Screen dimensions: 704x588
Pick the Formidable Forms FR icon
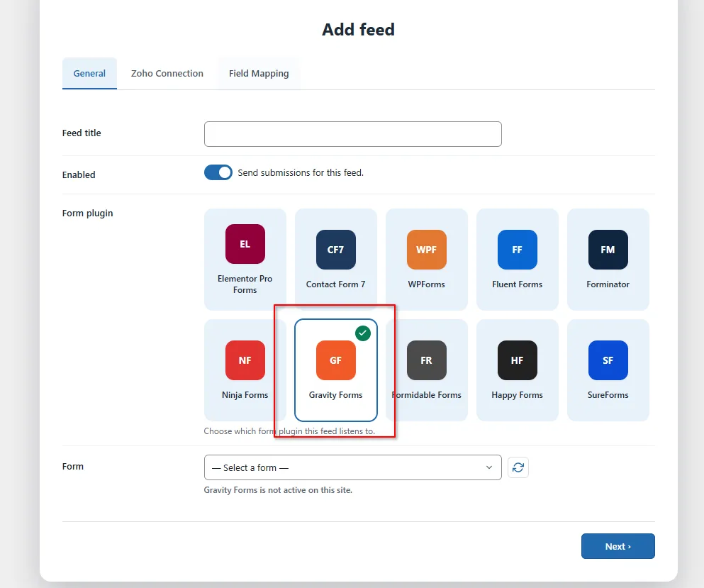point(427,360)
